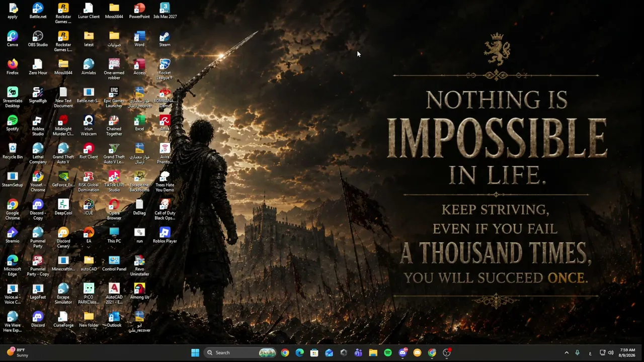Click the Riot Client desktop icon
This screenshot has width=644, height=362.
tap(89, 152)
